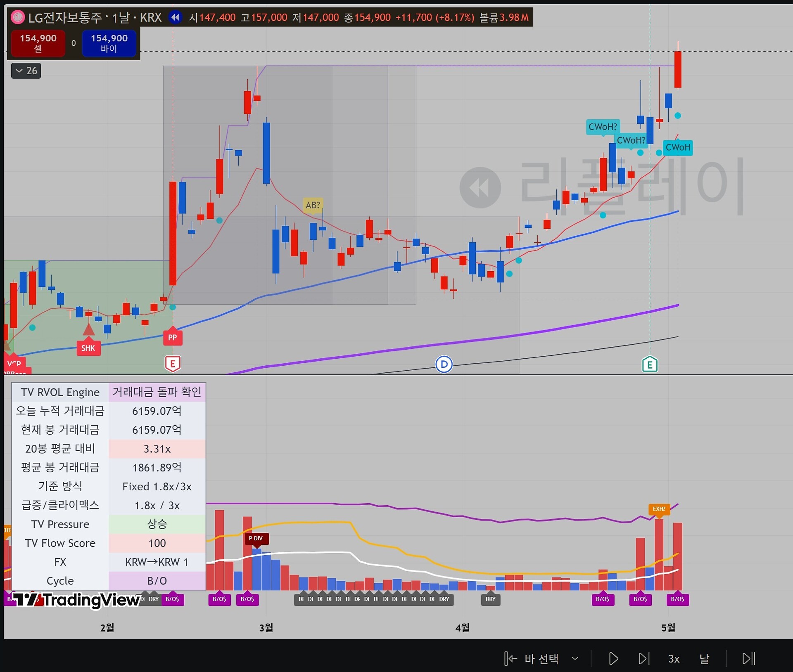Open the blue D dividend marker
Screen dimensions: 793x672
444,364
